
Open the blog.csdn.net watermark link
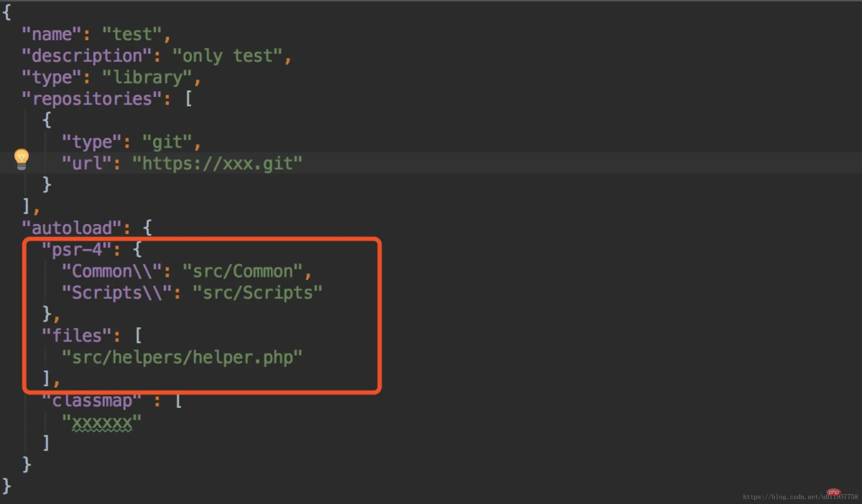pyautogui.click(x=800, y=497)
